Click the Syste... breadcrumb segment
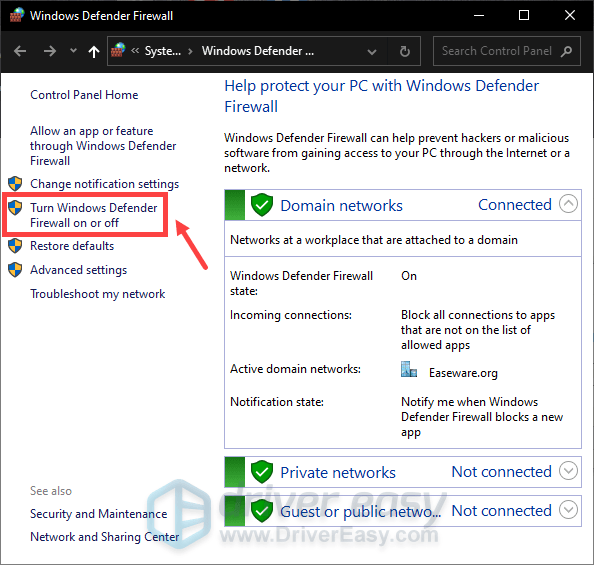Screen dimensions: 594x565 (163, 51)
